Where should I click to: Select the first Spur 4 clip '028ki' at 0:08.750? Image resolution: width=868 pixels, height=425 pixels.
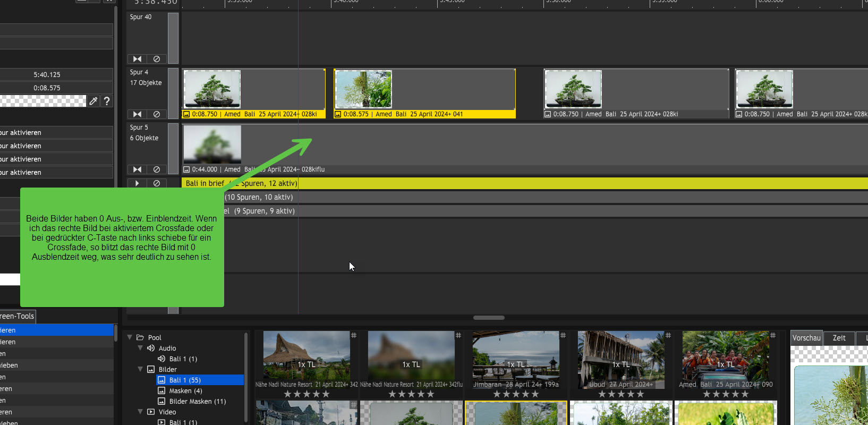click(x=253, y=93)
